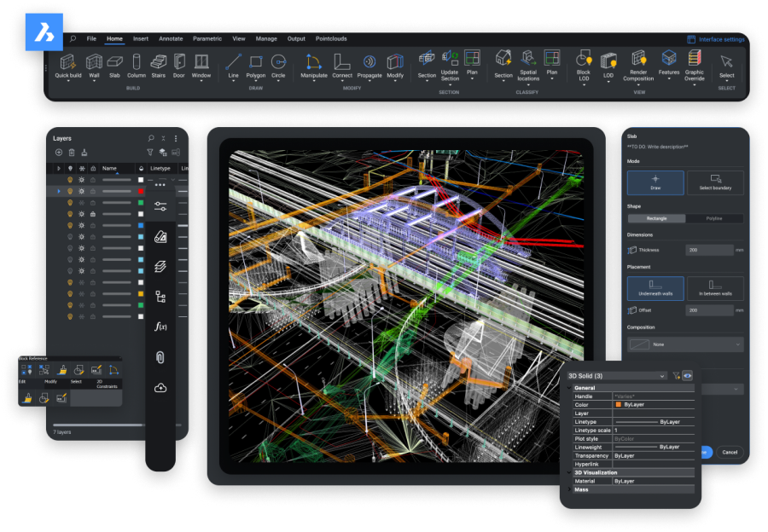Switch slab Shape to Polyline
Viewport: 768px width, 532px height.
click(715, 218)
